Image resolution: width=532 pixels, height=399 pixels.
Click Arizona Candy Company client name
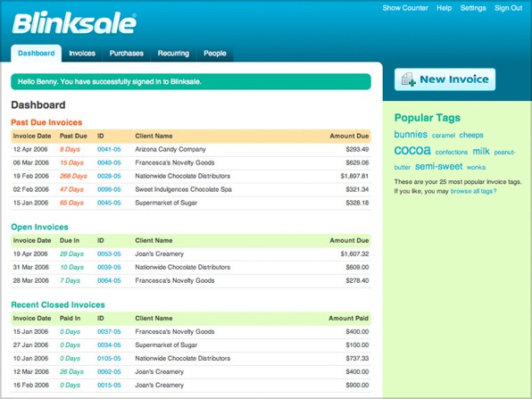[170, 149]
